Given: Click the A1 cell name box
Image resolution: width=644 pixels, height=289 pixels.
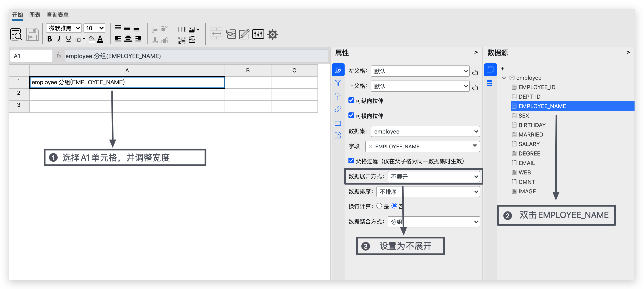Looking at the screenshot, I should click(31, 56).
